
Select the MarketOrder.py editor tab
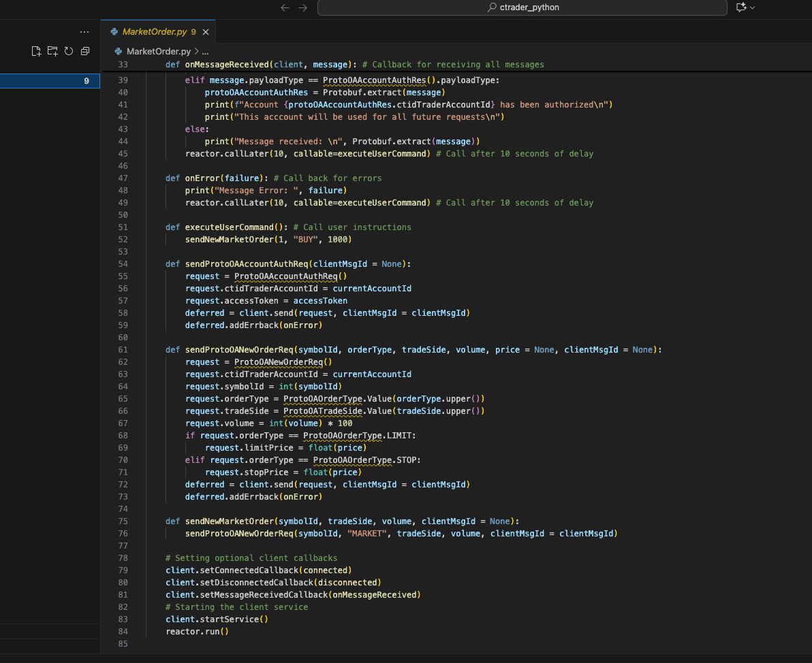coord(154,32)
